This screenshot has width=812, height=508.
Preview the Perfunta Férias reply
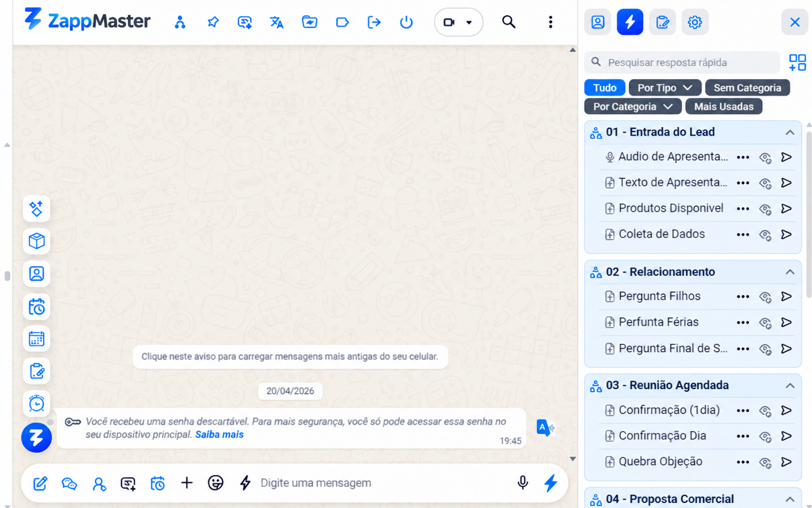pyautogui.click(x=765, y=323)
